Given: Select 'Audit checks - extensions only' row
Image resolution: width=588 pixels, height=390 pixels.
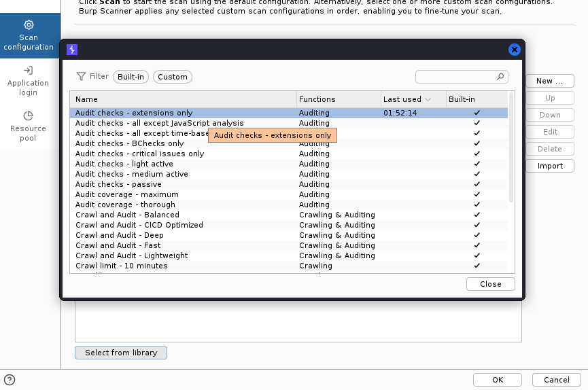Looking at the screenshot, I should click(x=289, y=113).
